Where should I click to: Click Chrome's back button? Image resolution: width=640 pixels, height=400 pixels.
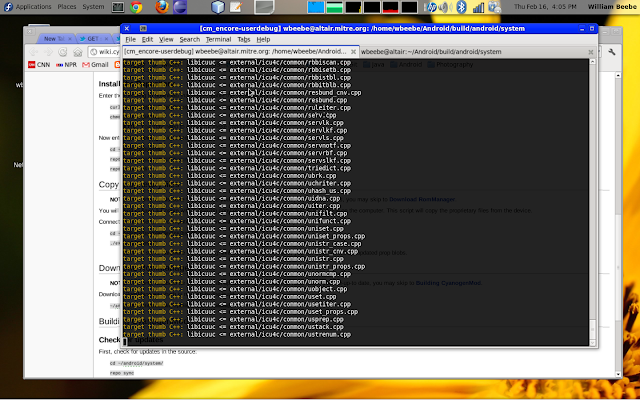(x=34, y=52)
